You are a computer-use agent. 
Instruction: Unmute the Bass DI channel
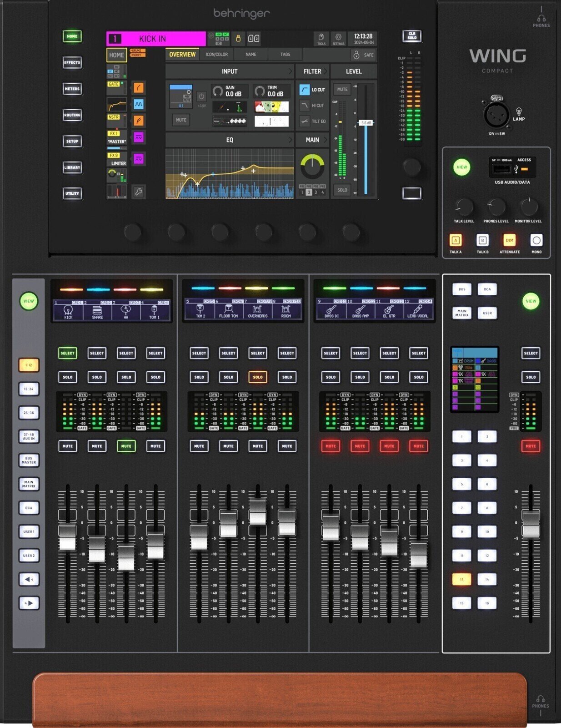pos(331,446)
